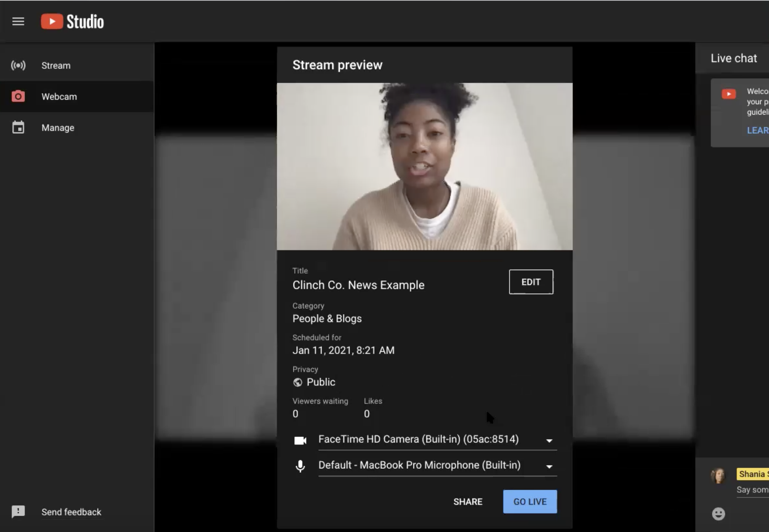This screenshot has height=532, width=769.
Task: Click the Say something chat input
Action: pyautogui.click(x=752, y=490)
